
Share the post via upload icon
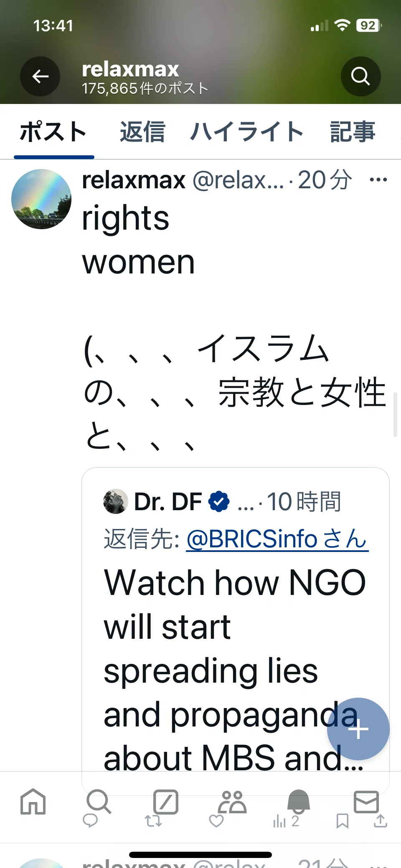pos(380,821)
